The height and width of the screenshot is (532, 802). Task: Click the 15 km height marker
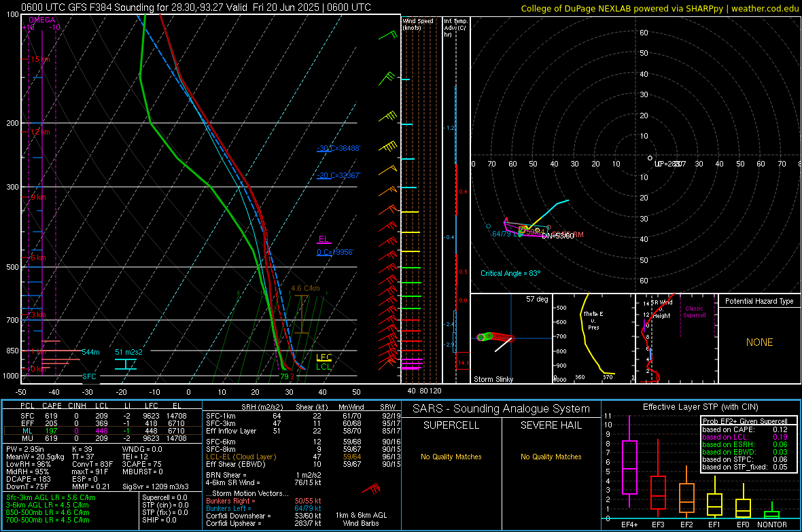[x=40, y=59]
